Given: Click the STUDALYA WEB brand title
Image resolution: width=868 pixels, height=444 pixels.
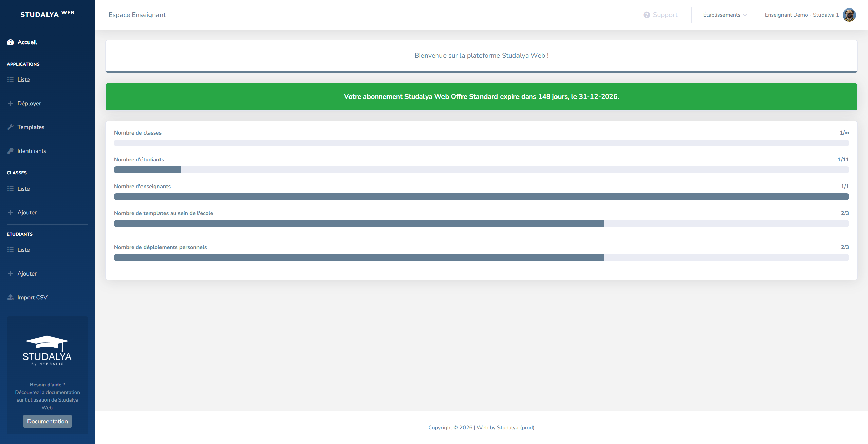Looking at the screenshot, I should click(47, 14).
